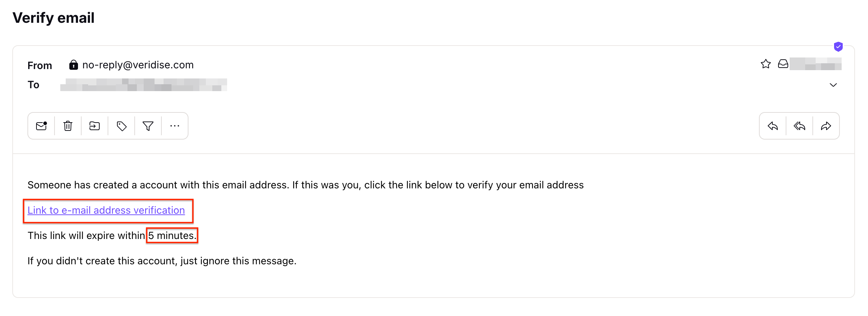Open the e-mail address verification link
Image resolution: width=868 pixels, height=316 pixels.
coord(106,210)
